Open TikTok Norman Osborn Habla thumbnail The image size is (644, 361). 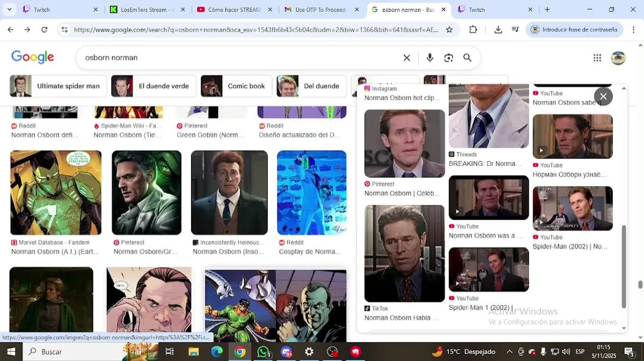click(x=404, y=254)
